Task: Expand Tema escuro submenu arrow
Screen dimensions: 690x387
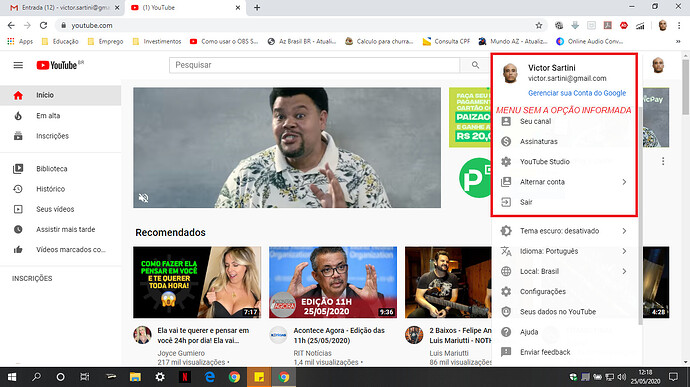Action: pyautogui.click(x=624, y=231)
